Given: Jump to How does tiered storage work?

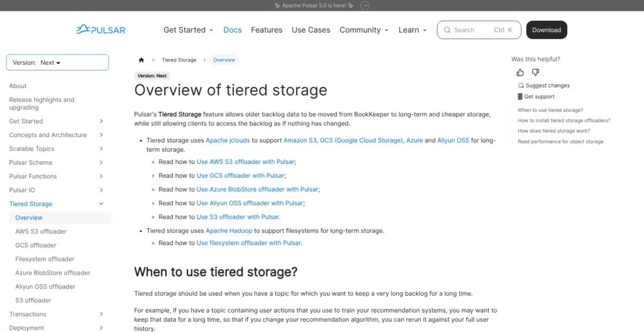Looking at the screenshot, I should (553, 131).
